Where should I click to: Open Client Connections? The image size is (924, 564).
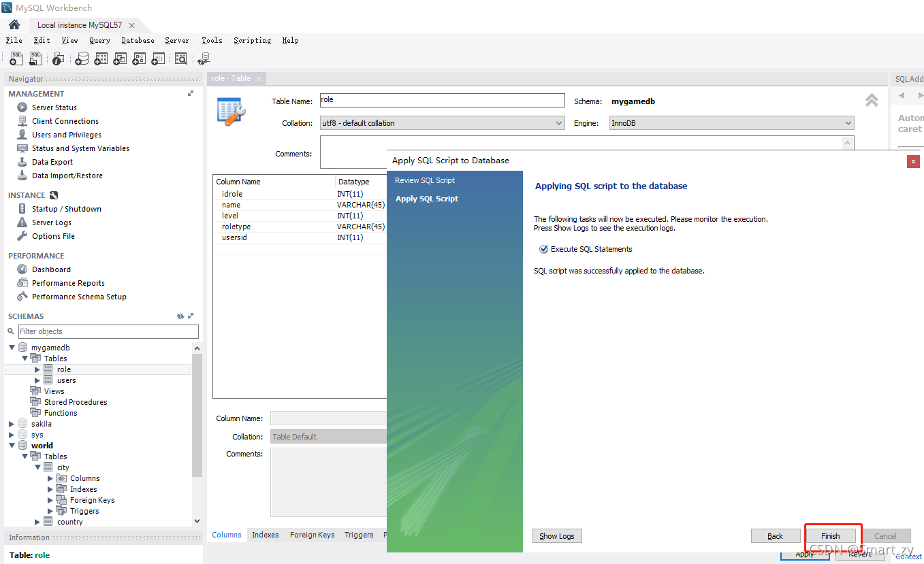pyautogui.click(x=65, y=121)
